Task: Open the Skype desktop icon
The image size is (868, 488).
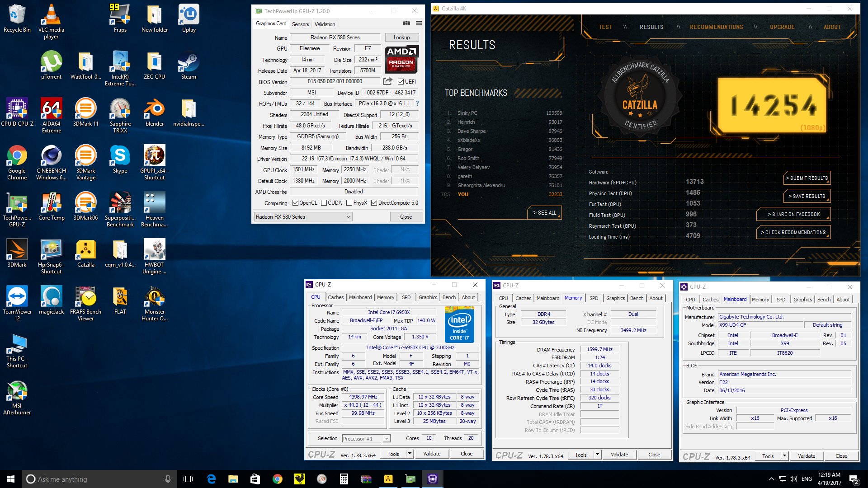Action: click(x=120, y=159)
